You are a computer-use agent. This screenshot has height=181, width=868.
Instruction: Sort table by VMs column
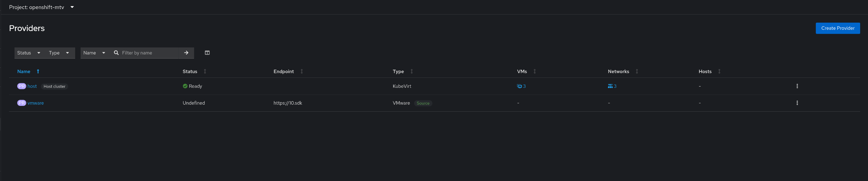(535, 71)
